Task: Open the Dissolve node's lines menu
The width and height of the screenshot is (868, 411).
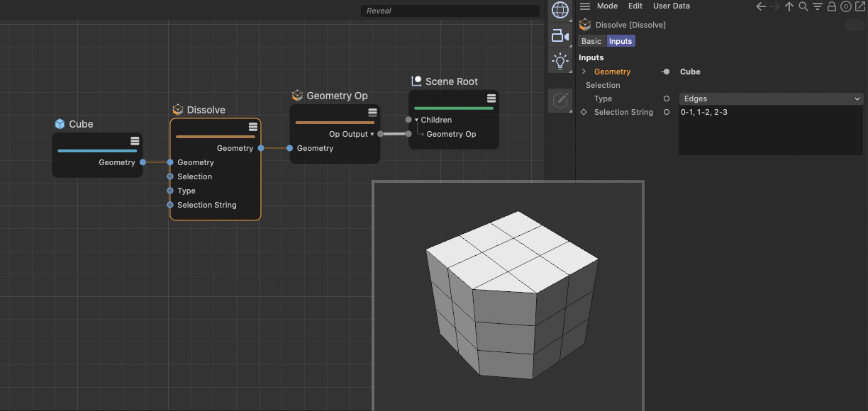Action: click(x=253, y=127)
